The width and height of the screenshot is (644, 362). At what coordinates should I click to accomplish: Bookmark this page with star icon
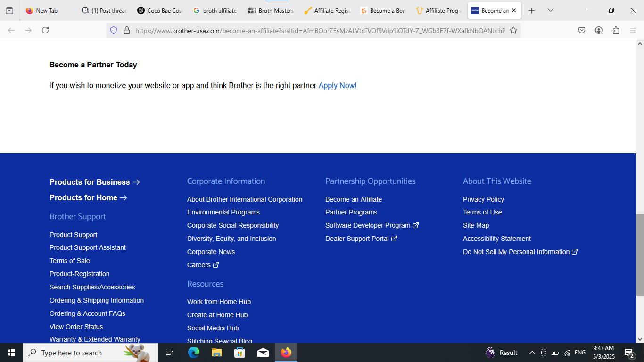pos(513,30)
